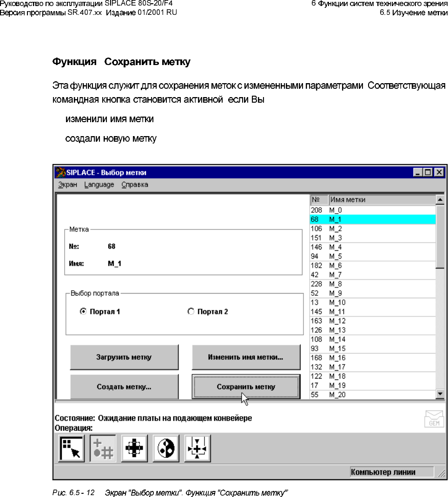Viewport: 448px width, 497px height.
Task: Select row M_2 in the list
Action: [x=373, y=229]
